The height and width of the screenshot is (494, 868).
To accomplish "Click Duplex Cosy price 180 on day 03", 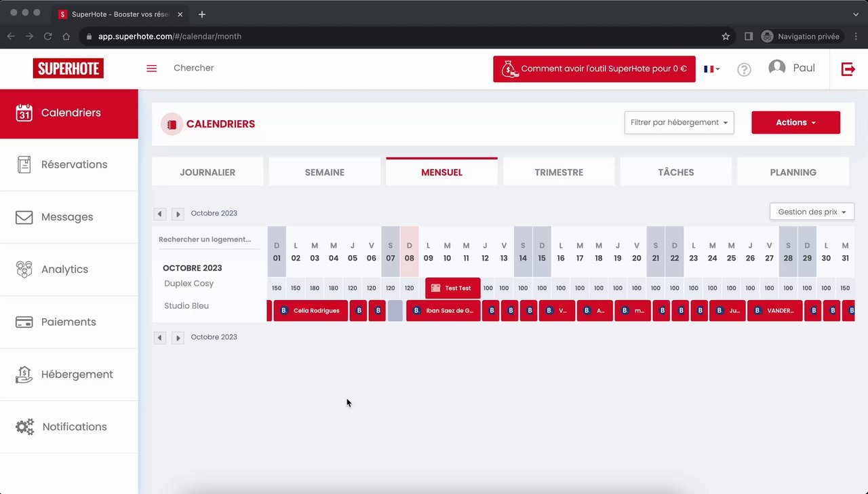I will click(x=315, y=288).
